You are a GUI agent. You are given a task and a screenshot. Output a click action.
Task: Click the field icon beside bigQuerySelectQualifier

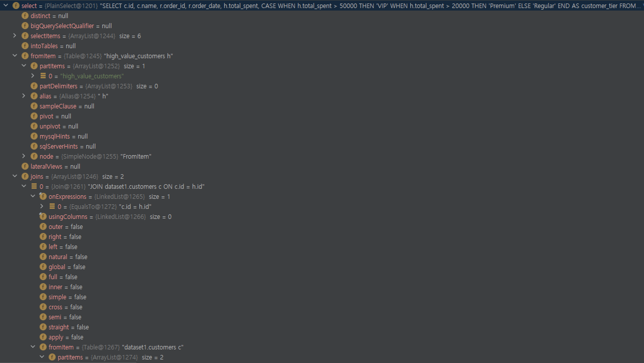pyautogui.click(x=25, y=26)
